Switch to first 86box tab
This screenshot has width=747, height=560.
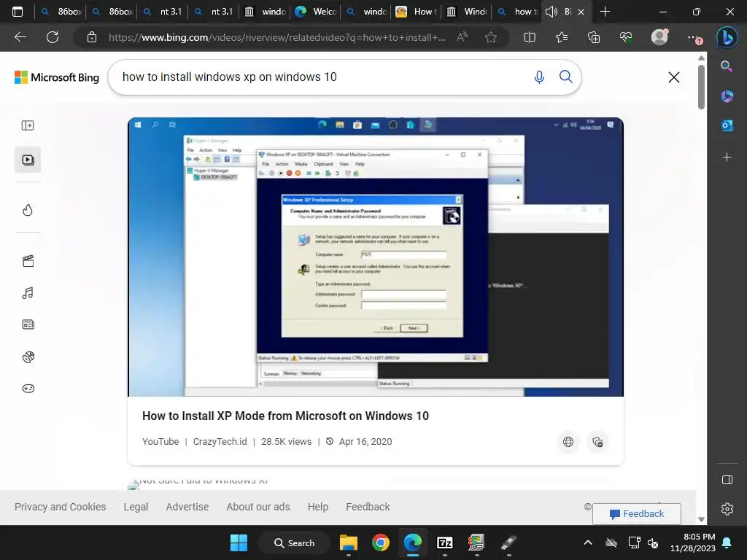tap(61, 12)
